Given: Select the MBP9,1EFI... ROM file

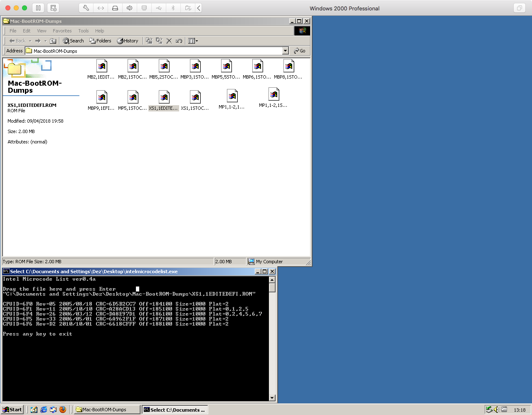Looking at the screenshot, I should point(101,101).
